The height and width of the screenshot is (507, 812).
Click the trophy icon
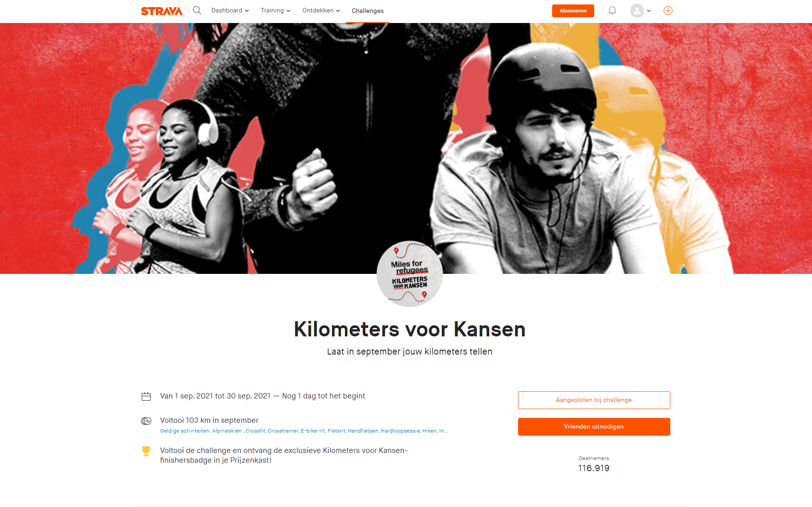[x=146, y=451]
